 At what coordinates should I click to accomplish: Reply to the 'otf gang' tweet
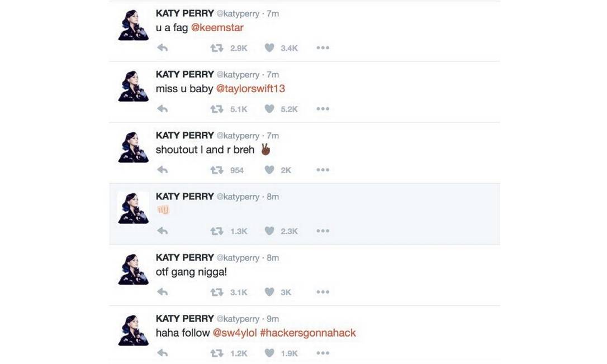pos(163,292)
